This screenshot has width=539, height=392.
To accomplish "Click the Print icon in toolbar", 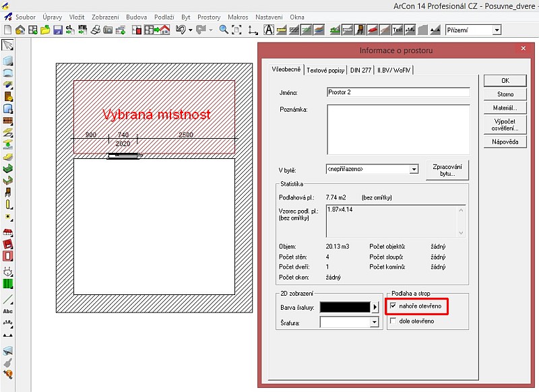I will pyautogui.click(x=96, y=30).
